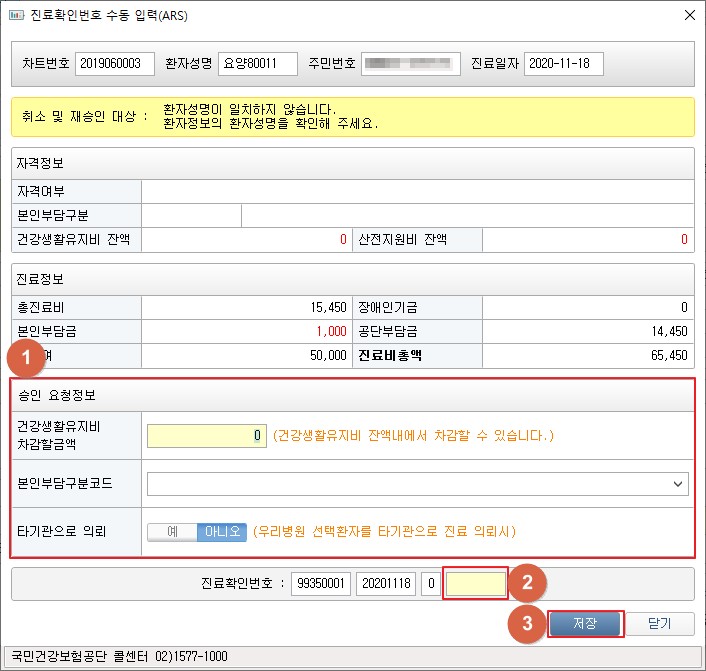
Task: Close the dialog with the title bar X
Action: [x=688, y=16]
